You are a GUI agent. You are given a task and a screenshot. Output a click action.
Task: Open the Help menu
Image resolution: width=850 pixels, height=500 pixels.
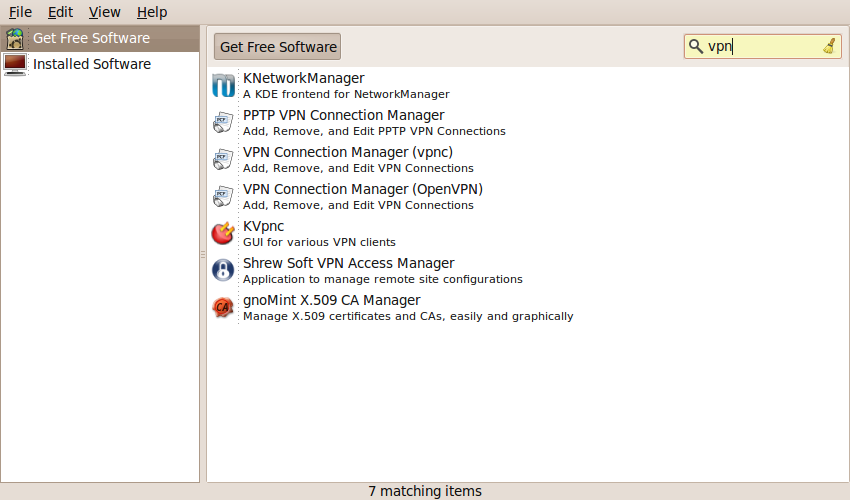click(152, 12)
